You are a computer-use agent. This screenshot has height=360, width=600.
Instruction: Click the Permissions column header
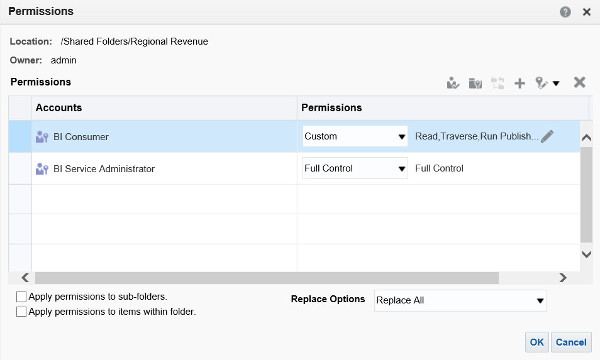443,108
